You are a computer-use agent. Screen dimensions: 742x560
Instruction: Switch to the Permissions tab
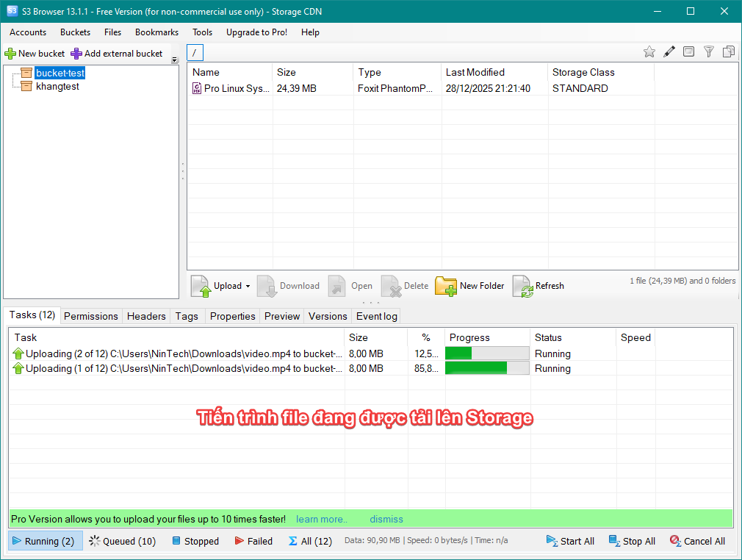click(x=90, y=316)
